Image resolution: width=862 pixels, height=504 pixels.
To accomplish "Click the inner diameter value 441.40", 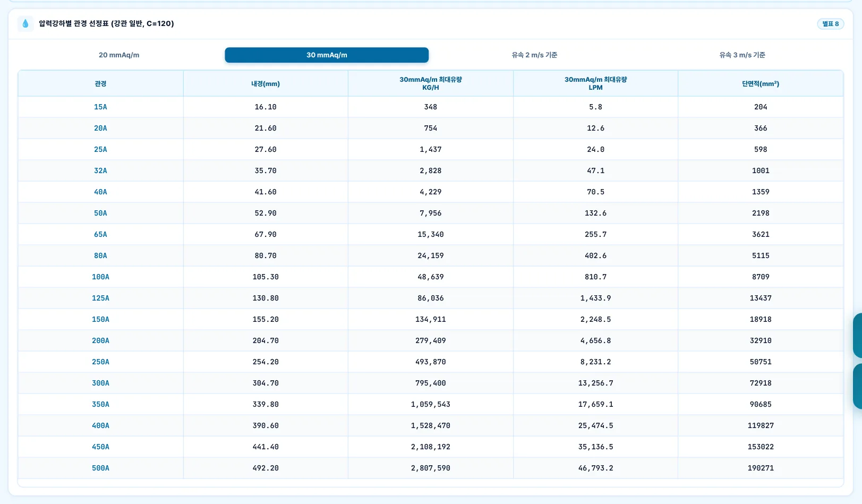I will point(266,447).
